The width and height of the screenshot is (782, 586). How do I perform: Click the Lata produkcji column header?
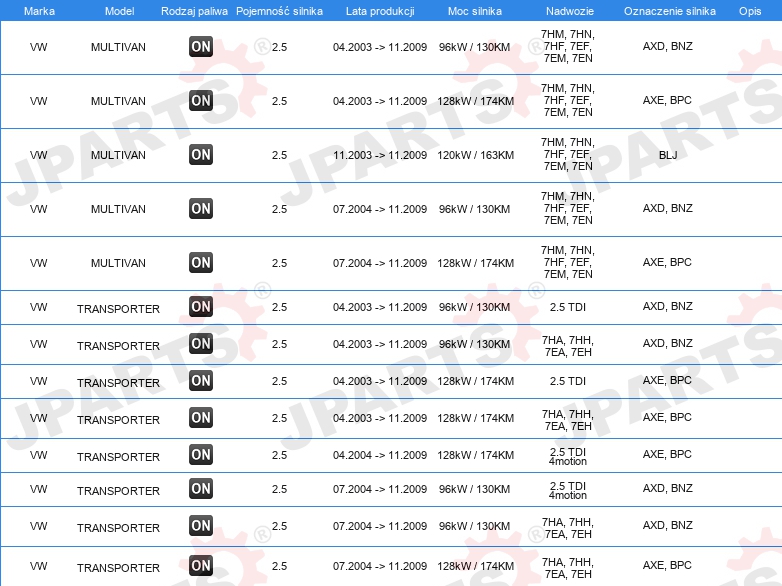click(380, 11)
